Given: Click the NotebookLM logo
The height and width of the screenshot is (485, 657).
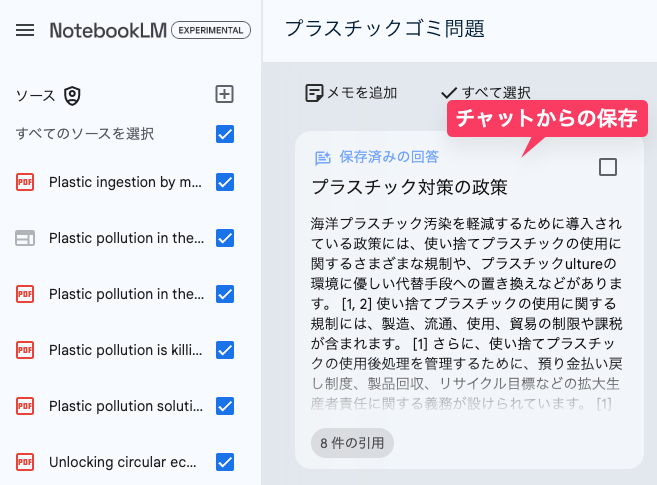Looking at the screenshot, I should click(x=108, y=30).
